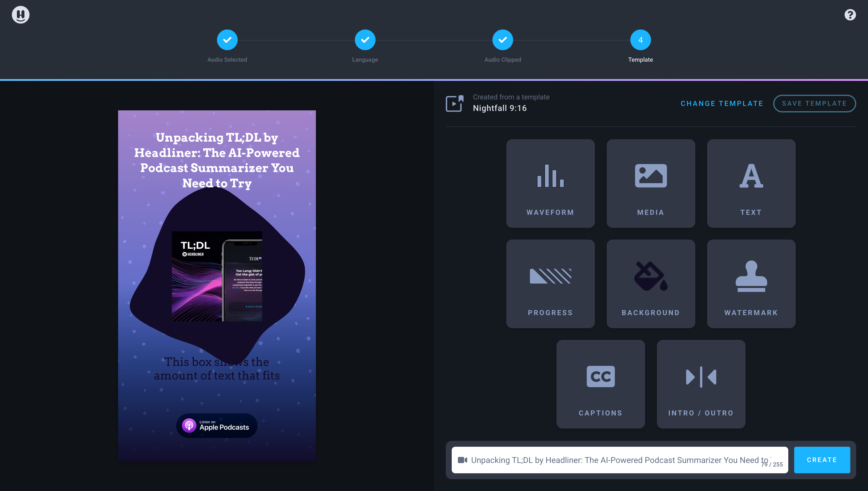Open help via question mark icon

point(850,15)
